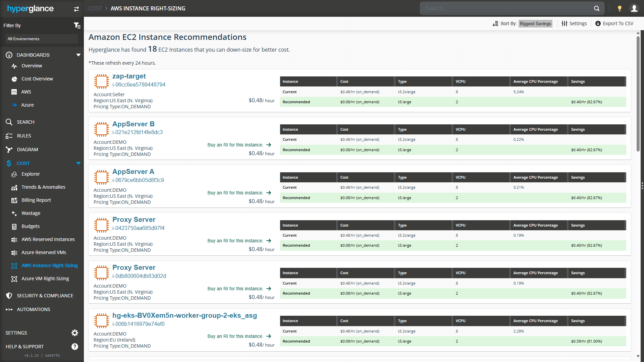Open the right-sizing Settings
The image size is (644, 362).
click(x=574, y=23)
